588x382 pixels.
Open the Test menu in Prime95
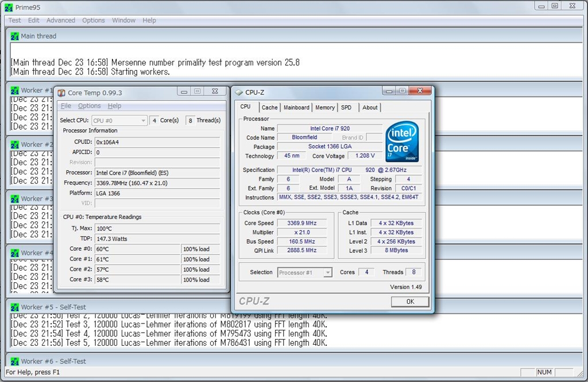click(x=15, y=20)
